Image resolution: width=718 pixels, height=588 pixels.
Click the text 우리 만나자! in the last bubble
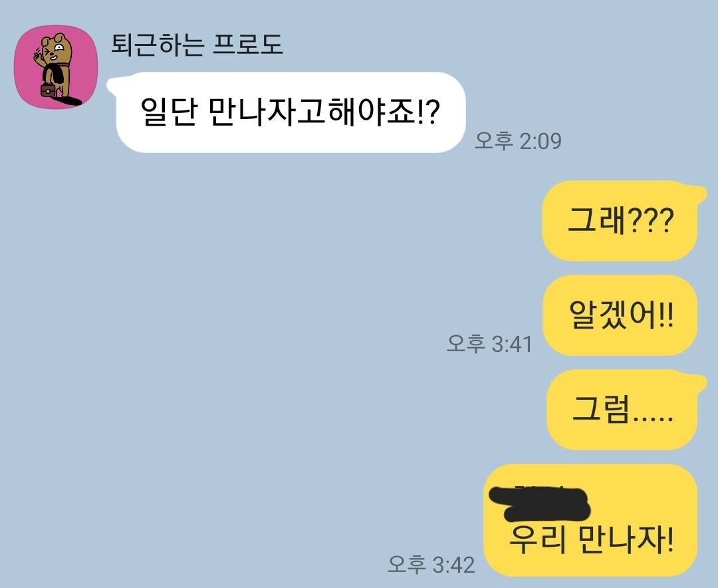click(591, 540)
